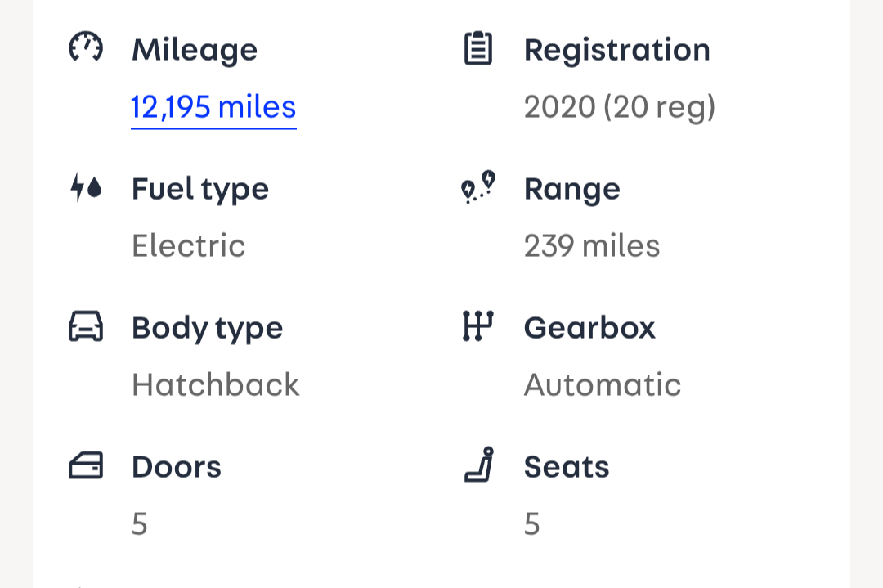Click the map pins Range icon
The height and width of the screenshot is (588, 883).
pos(478,187)
